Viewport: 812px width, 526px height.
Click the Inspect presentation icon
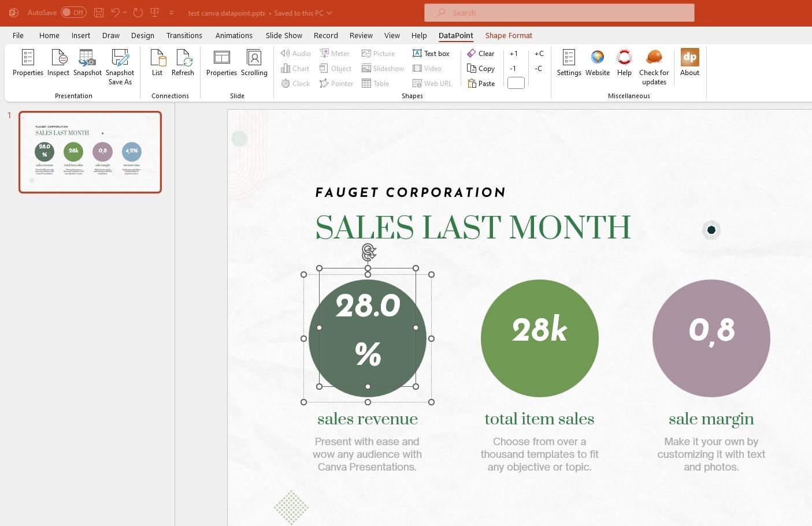(x=58, y=62)
